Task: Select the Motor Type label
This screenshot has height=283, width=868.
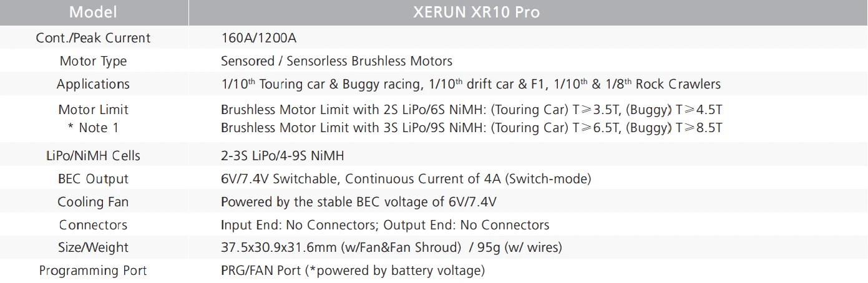Action: tap(93, 61)
